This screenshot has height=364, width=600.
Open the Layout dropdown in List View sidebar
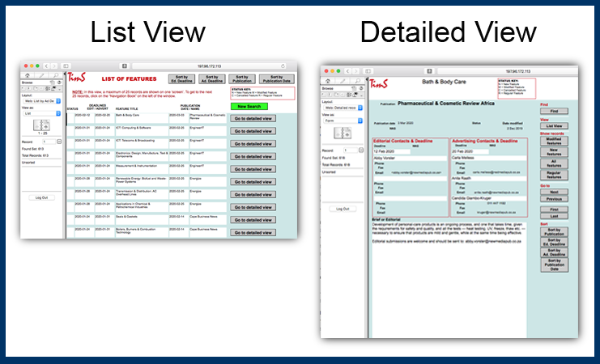pos(42,99)
